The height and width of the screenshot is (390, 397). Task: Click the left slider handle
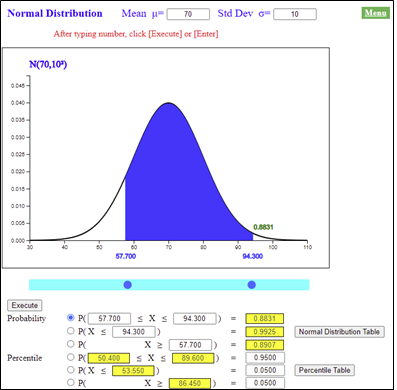tap(128, 285)
